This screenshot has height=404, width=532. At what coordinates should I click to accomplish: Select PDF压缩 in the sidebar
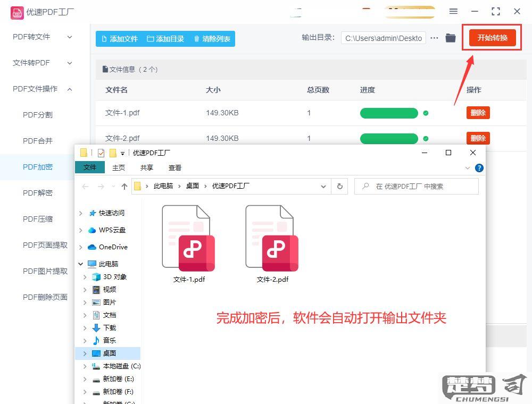38,220
